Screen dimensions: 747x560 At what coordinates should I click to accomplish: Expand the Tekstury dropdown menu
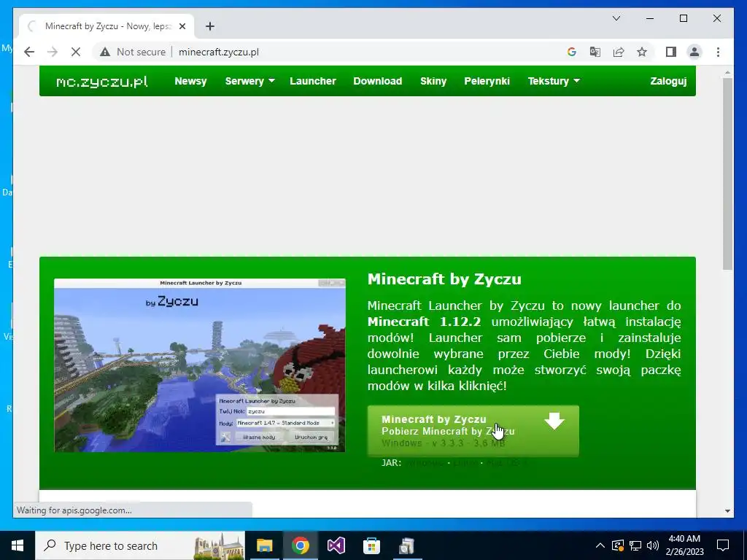(x=554, y=81)
